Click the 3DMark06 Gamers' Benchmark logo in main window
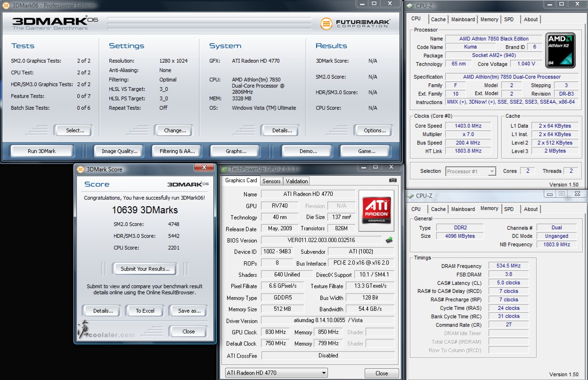 (55, 24)
